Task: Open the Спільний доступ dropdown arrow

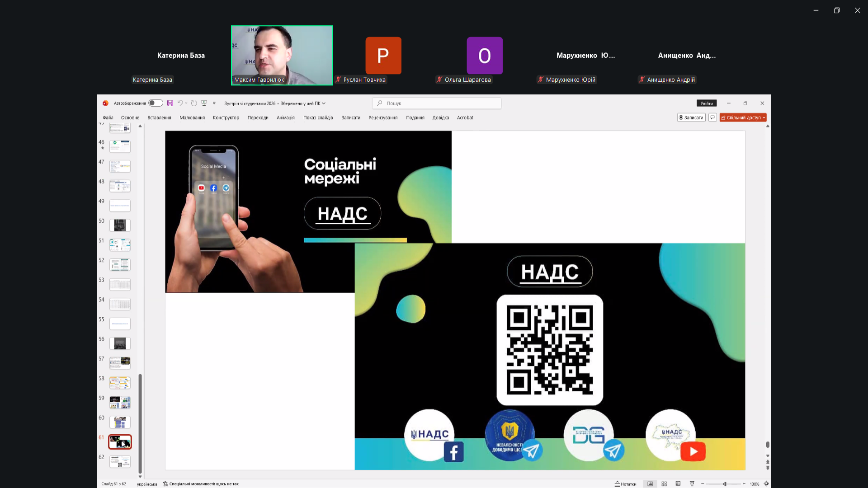Action: [x=764, y=117]
